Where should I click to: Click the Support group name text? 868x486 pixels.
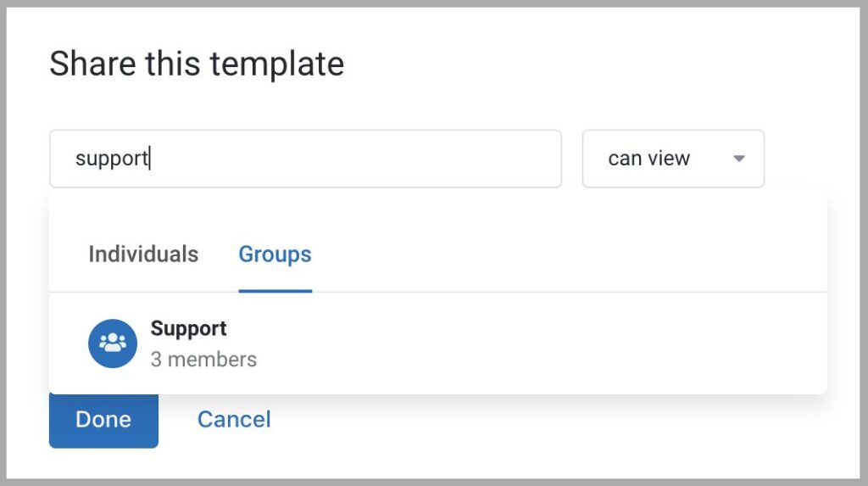(189, 328)
